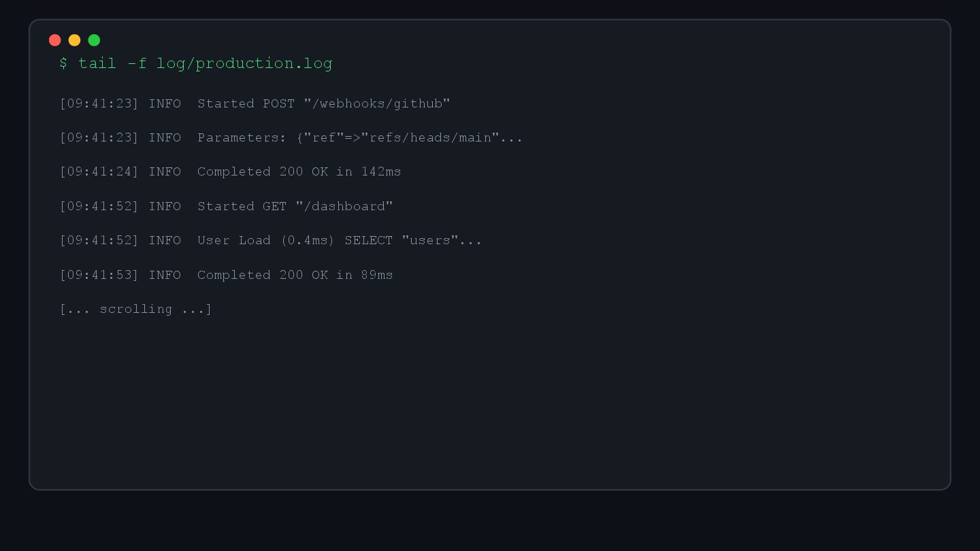
Task: Click the red close window button
Action: 55,40
